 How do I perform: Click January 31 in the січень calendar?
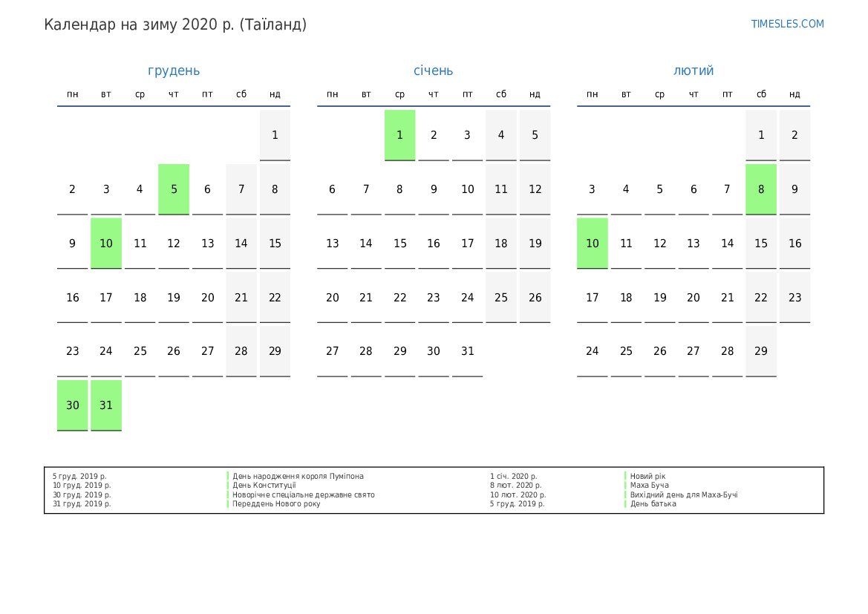click(x=467, y=351)
